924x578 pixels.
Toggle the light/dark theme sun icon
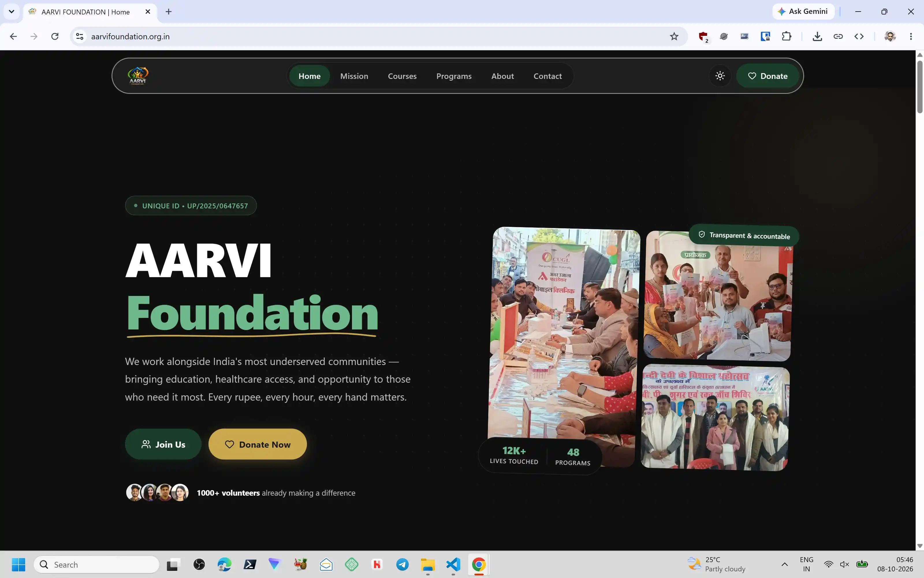point(720,76)
